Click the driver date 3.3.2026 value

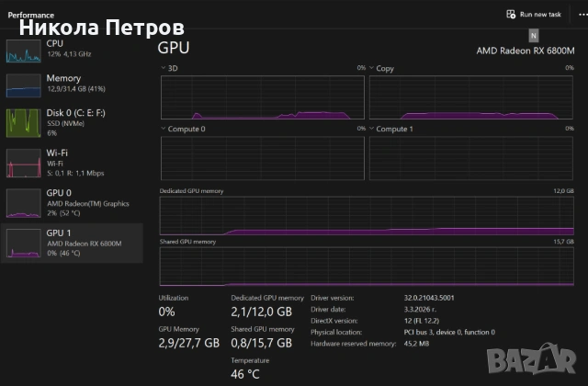point(420,310)
